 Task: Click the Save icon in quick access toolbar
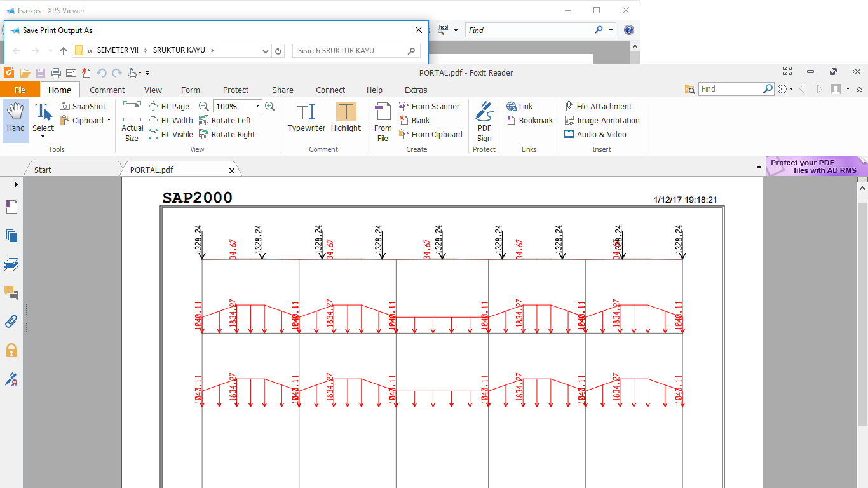[41, 73]
